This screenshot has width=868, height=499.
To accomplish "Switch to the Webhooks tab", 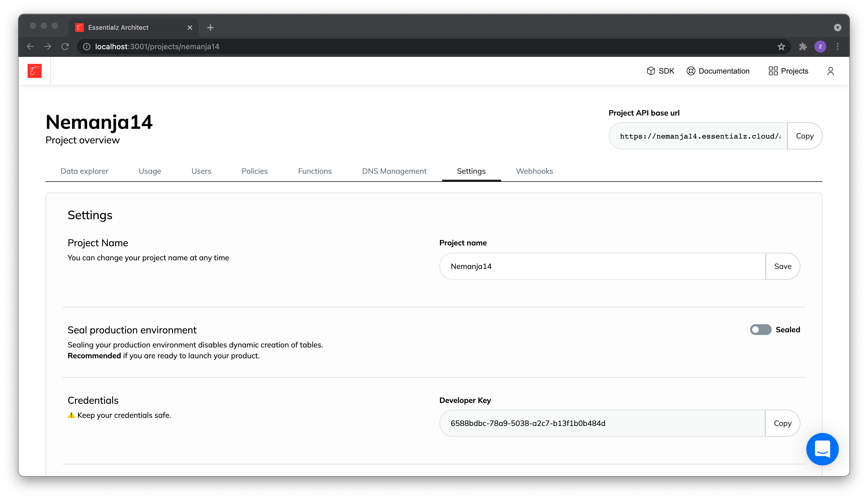I will [534, 171].
